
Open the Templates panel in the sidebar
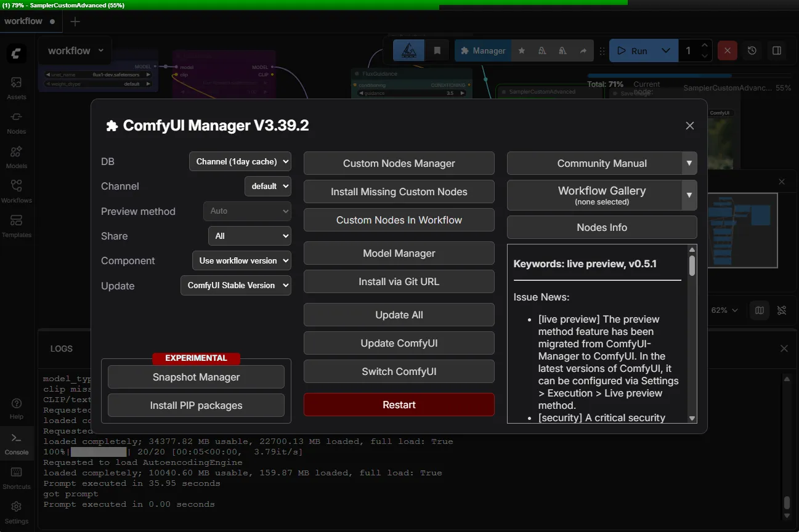17,224
